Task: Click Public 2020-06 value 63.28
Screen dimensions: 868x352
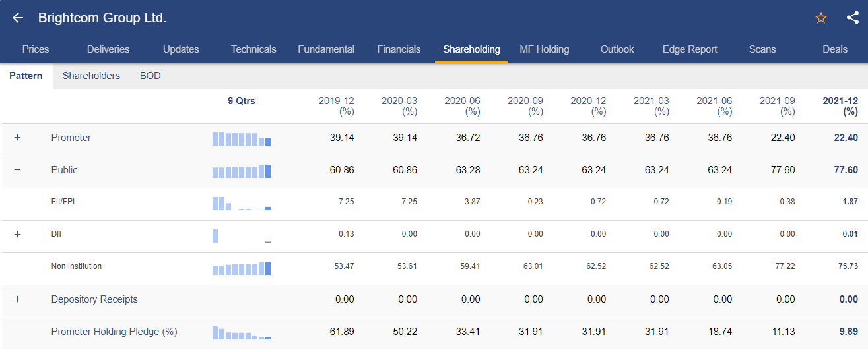Action: pyautogui.click(x=468, y=170)
